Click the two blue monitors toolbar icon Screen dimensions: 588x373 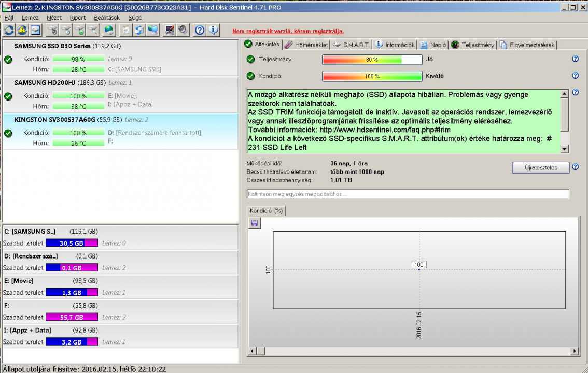coord(152,30)
